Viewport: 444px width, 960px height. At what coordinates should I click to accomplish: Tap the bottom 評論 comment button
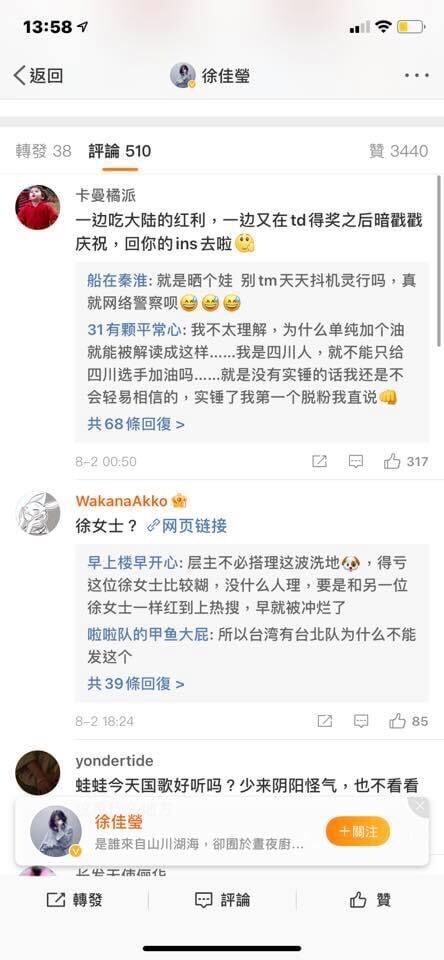point(222,899)
